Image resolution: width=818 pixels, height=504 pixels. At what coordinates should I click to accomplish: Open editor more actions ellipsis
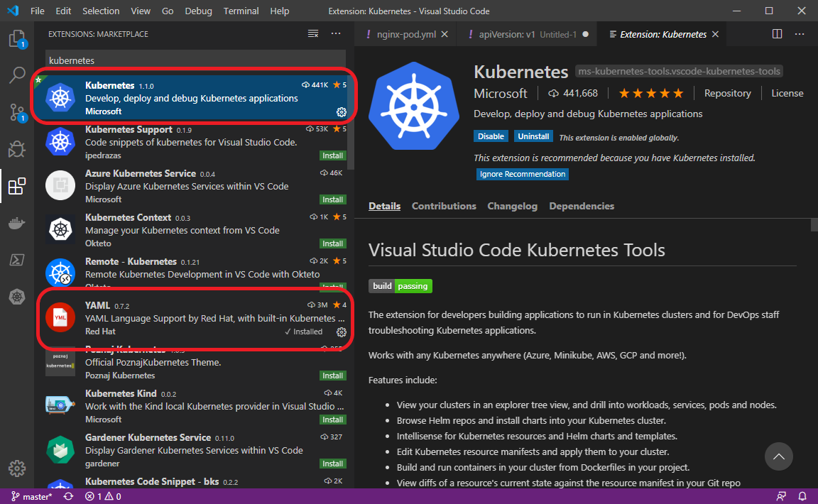point(800,34)
